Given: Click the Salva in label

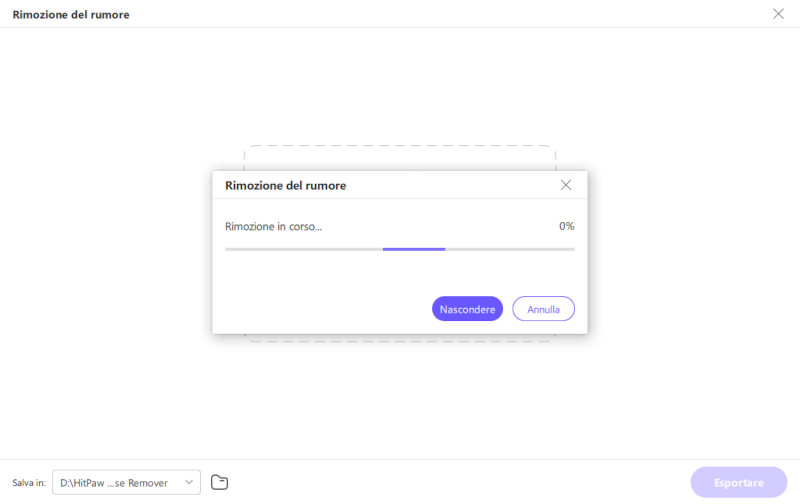Looking at the screenshot, I should click(x=29, y=483).
